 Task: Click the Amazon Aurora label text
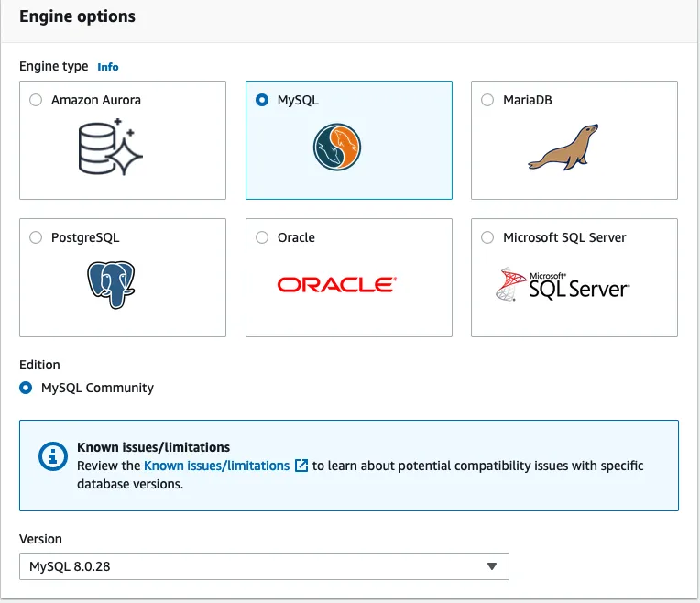96,100
